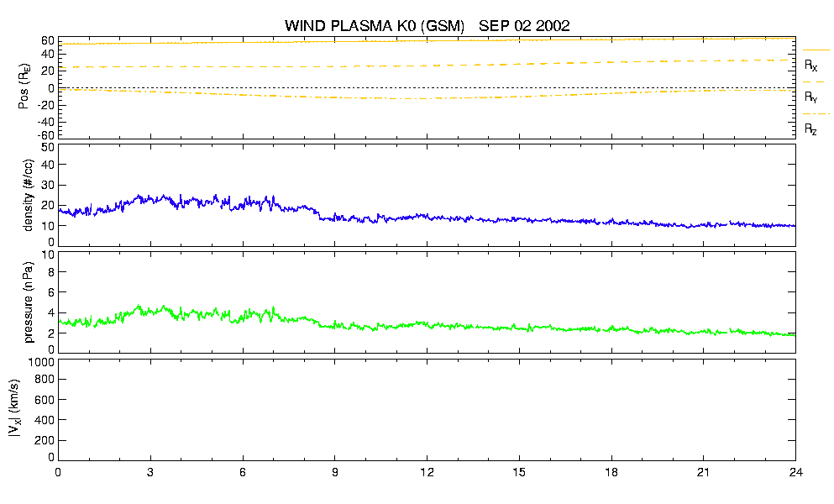This screenshot has width=834, height=504.
Task: Click the x-axis tick label '15'
Action: click(x=519, y=472)
